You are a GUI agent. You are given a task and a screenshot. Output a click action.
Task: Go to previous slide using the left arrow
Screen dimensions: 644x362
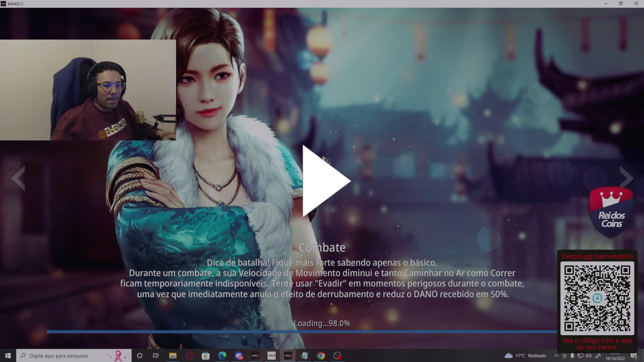[18, 178]
